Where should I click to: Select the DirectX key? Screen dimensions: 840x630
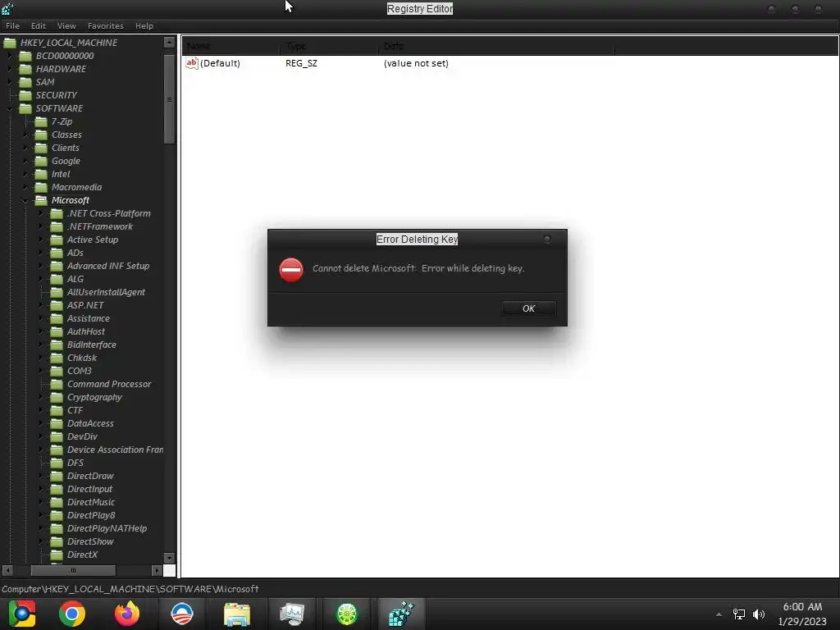[x=82, y=555]
